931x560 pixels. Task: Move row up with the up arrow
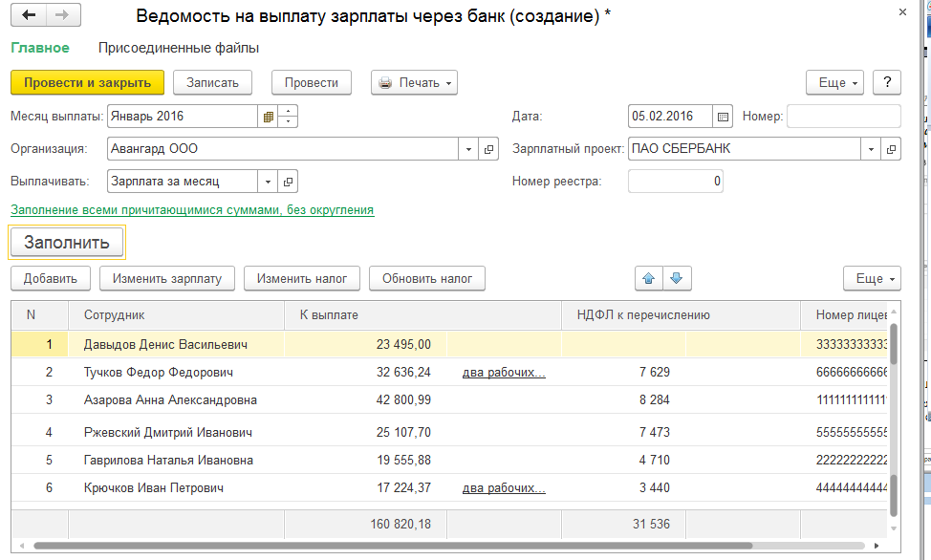click(648, 278)
